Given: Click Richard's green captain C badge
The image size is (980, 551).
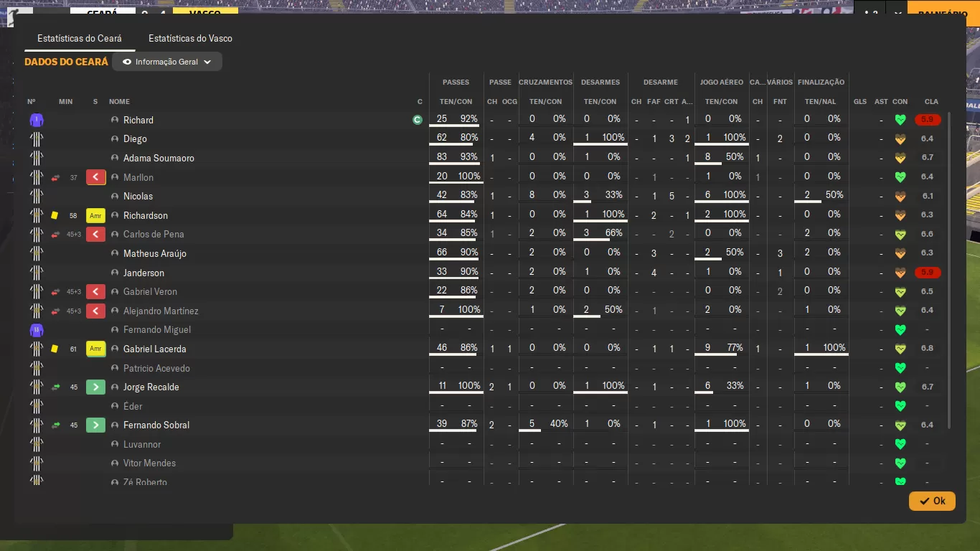Looking at the screenshot, I should pyautogui.click(x=418, y=120).
